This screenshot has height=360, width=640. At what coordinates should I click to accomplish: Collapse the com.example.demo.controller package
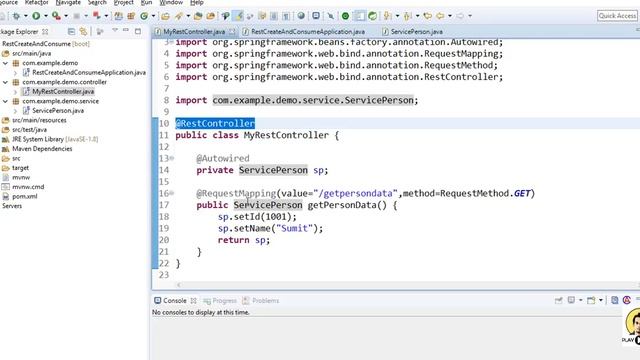pos(5,82)
